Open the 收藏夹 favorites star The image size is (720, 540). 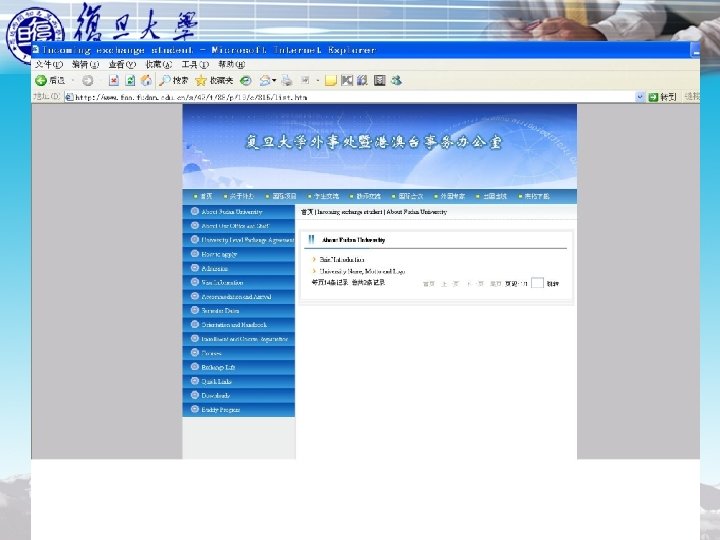[214, 81]
